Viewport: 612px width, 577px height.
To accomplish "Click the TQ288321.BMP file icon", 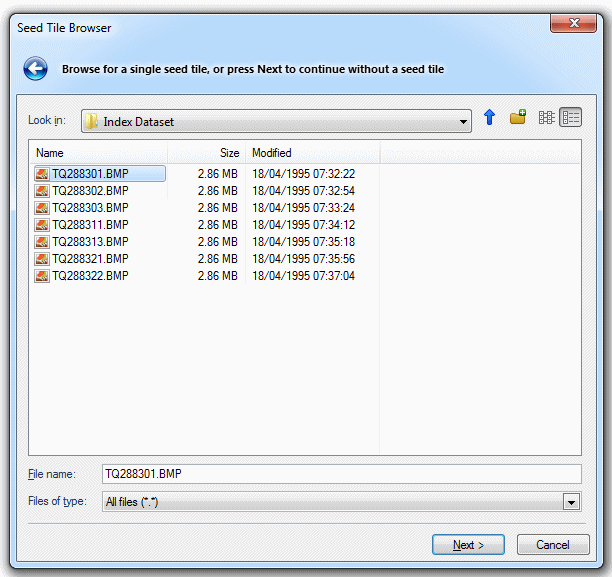I will tap(42, 259).
